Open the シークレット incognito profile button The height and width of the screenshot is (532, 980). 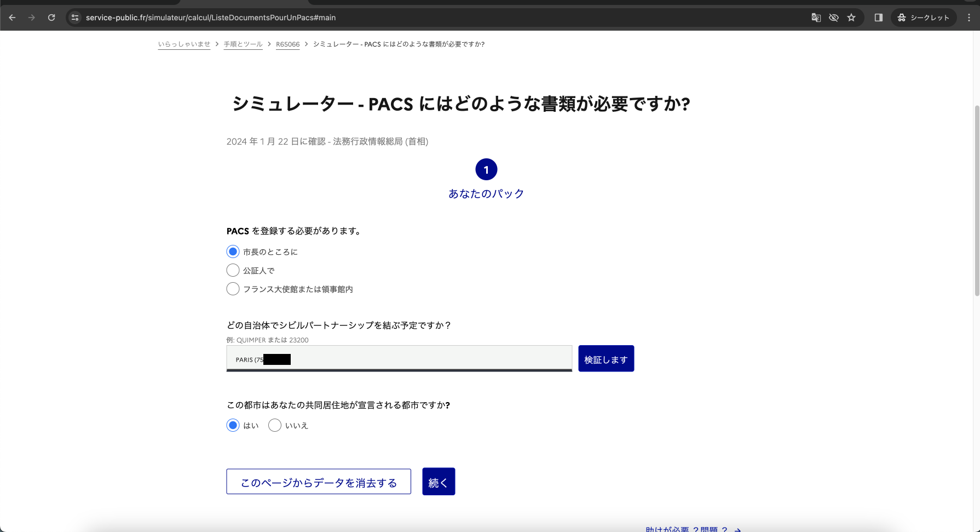click(x=924, y=18)
